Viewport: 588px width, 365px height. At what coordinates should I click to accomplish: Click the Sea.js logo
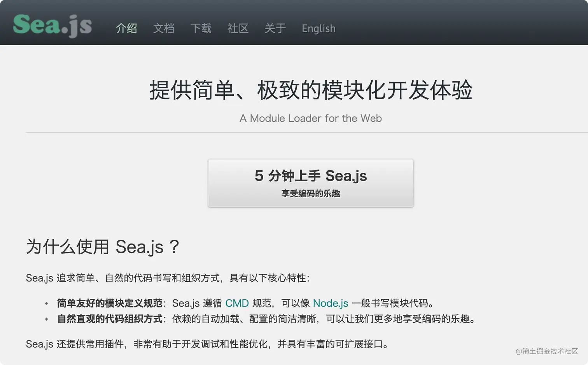[52, 26]
